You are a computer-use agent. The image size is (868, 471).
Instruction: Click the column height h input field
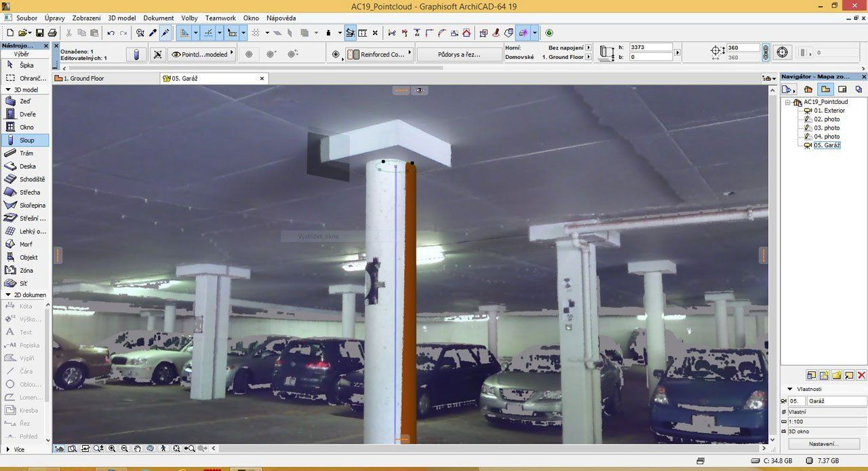(650, 48)
